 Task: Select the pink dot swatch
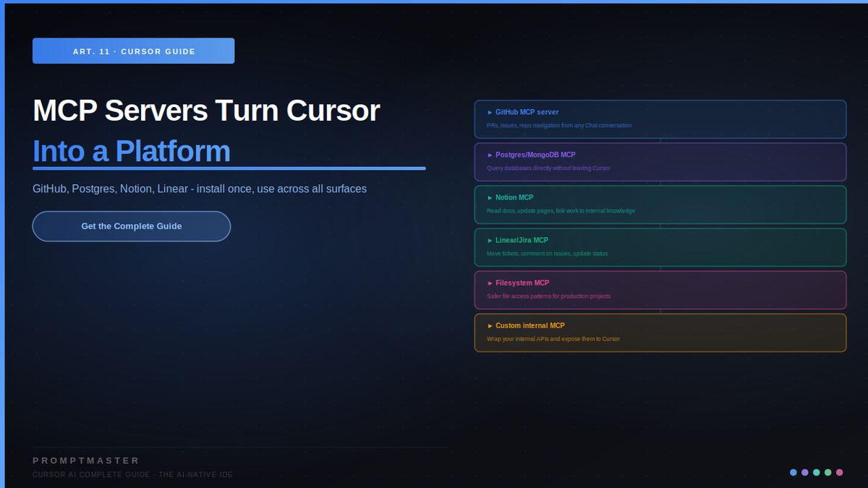coord(840,472)
